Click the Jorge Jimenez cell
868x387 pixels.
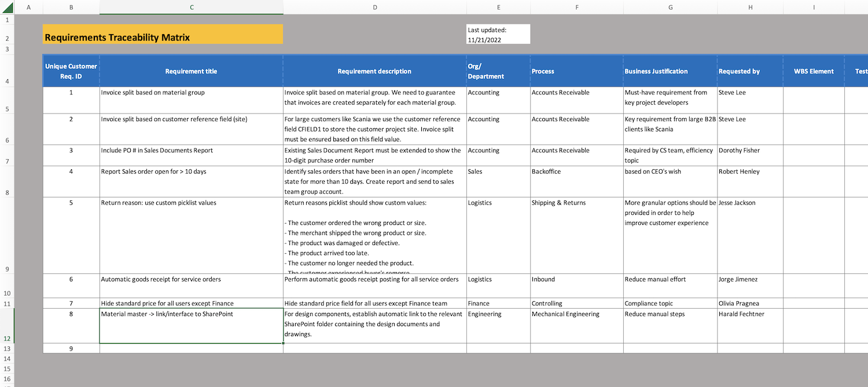click(x=750, y=286)
